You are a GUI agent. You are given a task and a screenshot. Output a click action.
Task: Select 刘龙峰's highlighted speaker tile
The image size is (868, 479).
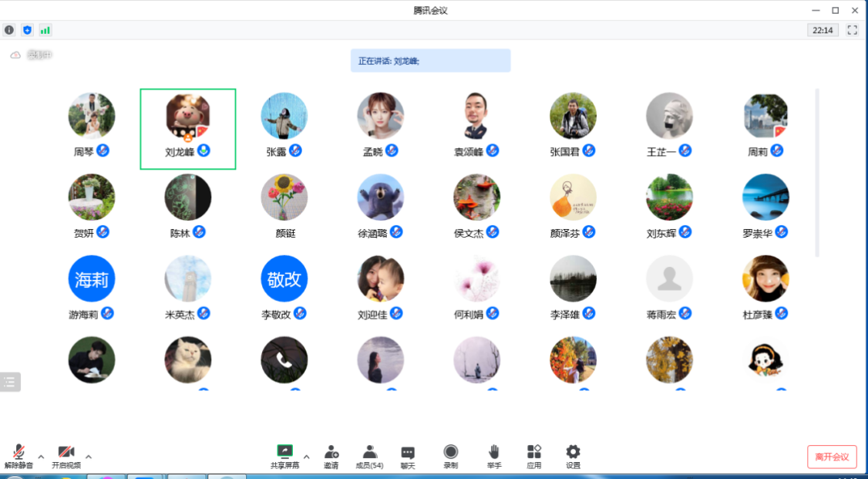(x=187, y=128)
